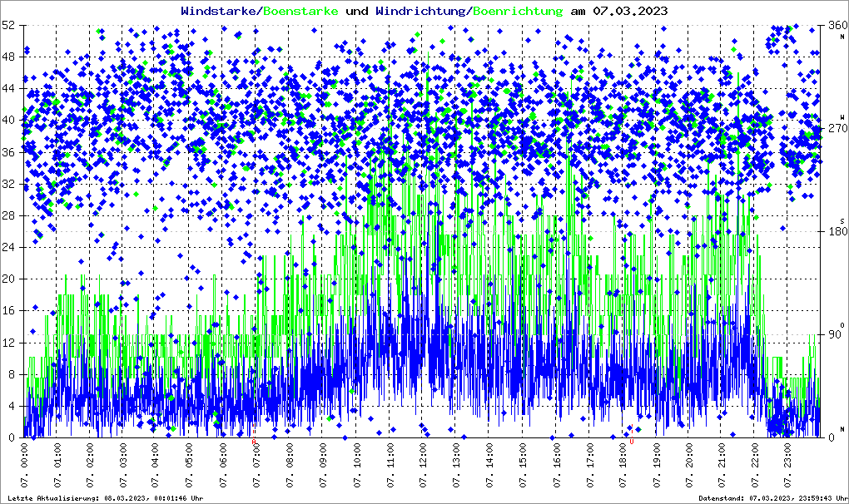Screen dimensions: 849x504
Task: Click the '07. 01:00' time axis label
Action: (57, 465)
